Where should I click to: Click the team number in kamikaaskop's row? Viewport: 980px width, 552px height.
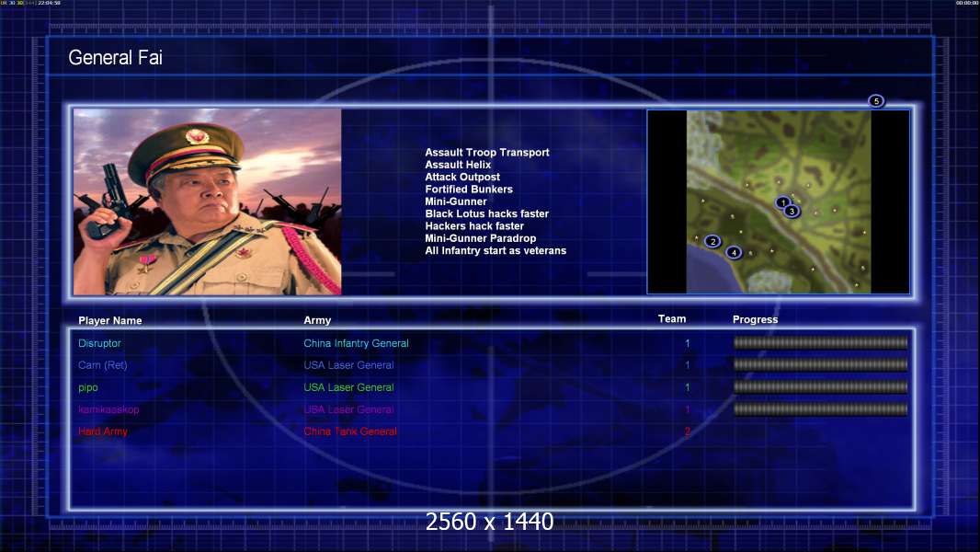688,409
